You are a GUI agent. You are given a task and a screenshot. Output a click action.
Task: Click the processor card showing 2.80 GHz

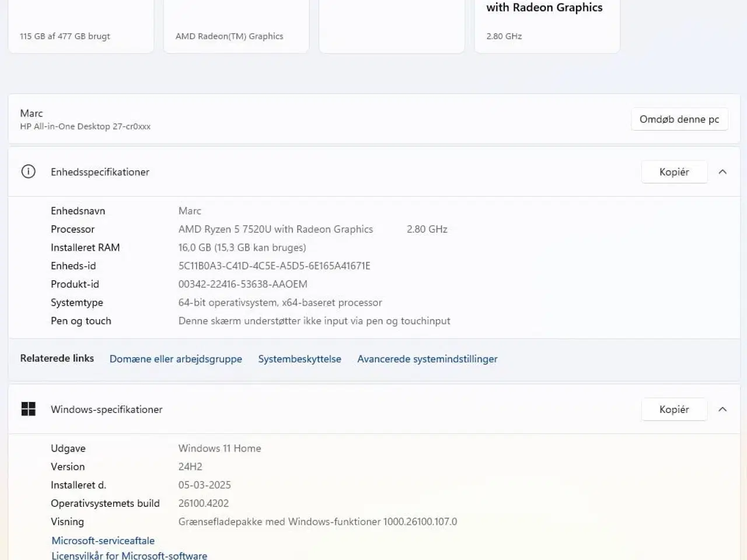click(x=547, y=26)
